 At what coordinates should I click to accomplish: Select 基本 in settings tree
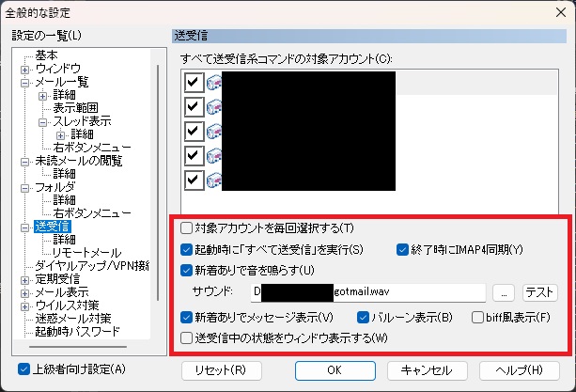[x=46, y=55]
